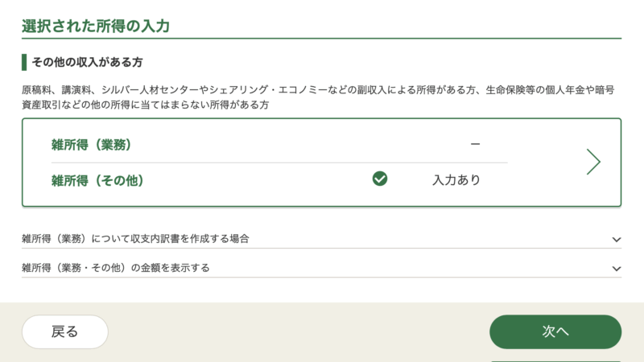Click the right arrow chevron in the income card
Screen dimensions: 644x362
pos(593,162)
